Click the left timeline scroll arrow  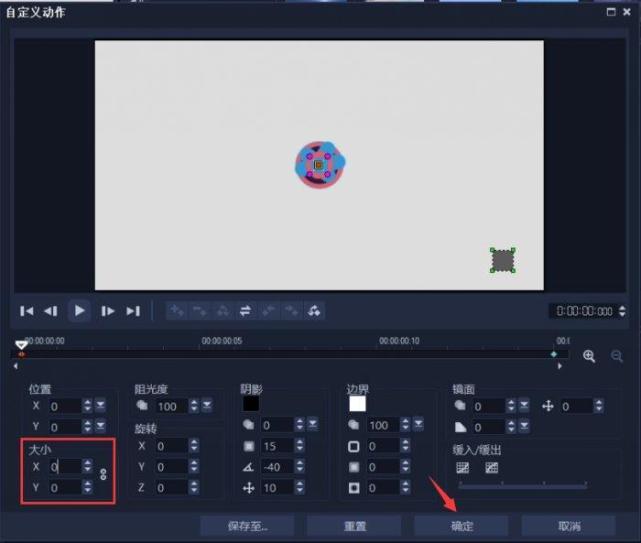point(16,366)
